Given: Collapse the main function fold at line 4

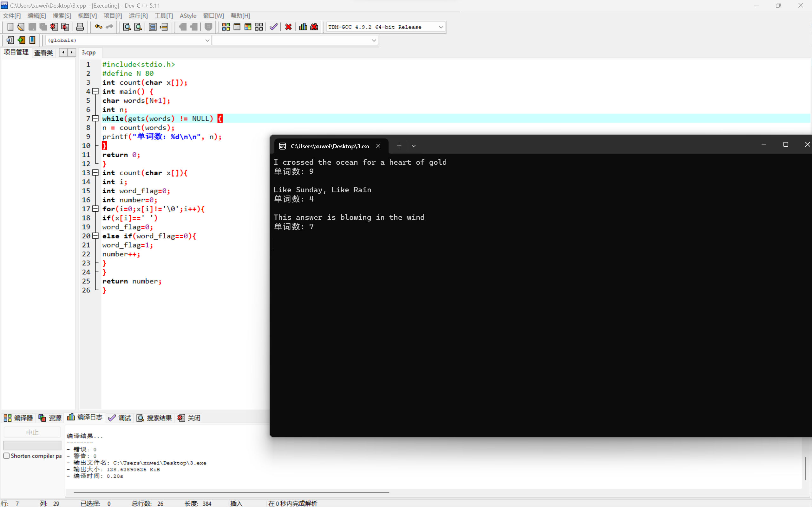Looking at the screenshot, I should pyautogui.click(x=95, y=91).
